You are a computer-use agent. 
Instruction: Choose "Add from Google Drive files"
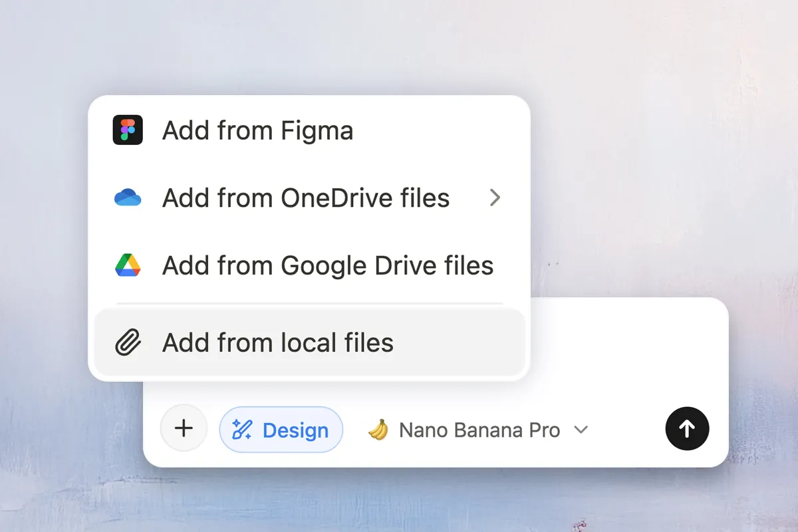click(x=328, y=265)
